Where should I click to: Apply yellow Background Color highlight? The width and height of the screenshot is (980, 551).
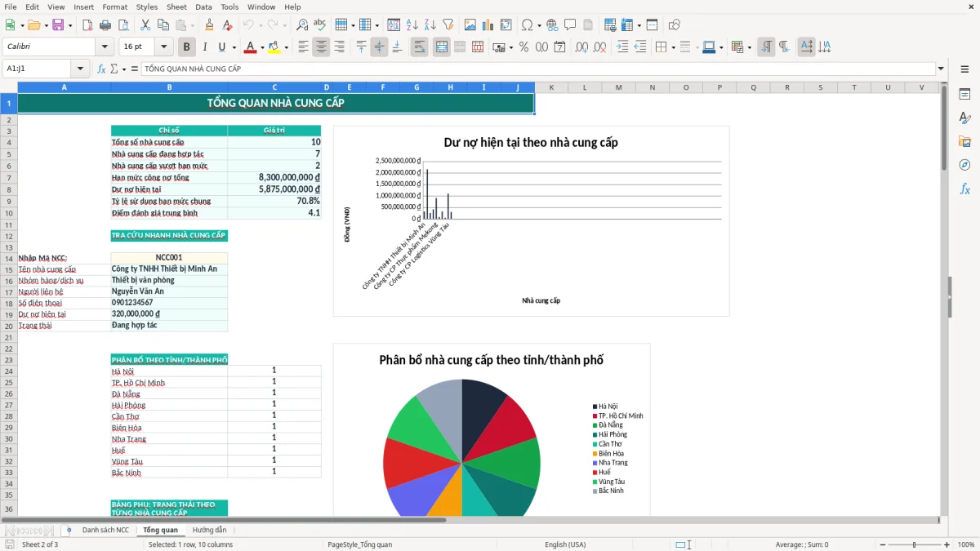coord(274,47)
